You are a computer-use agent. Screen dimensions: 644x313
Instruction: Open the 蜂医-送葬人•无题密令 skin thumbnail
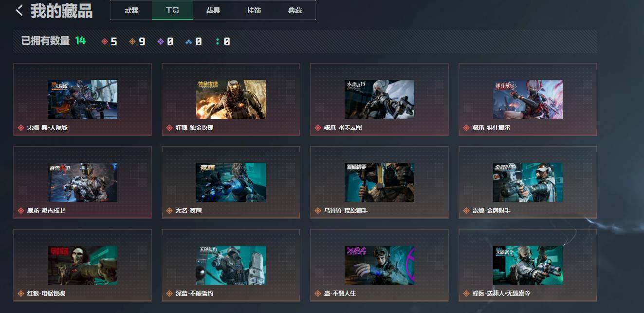528,265
